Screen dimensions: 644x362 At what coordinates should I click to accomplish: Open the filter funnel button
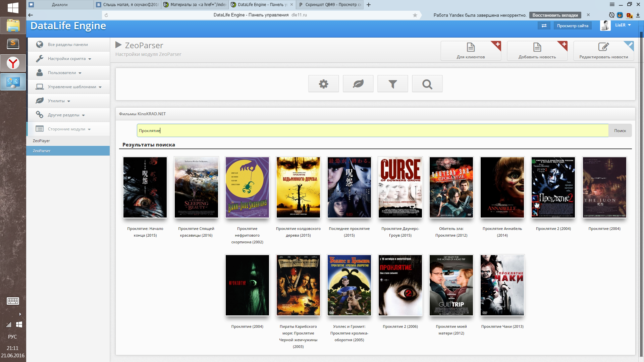(392, 84)
